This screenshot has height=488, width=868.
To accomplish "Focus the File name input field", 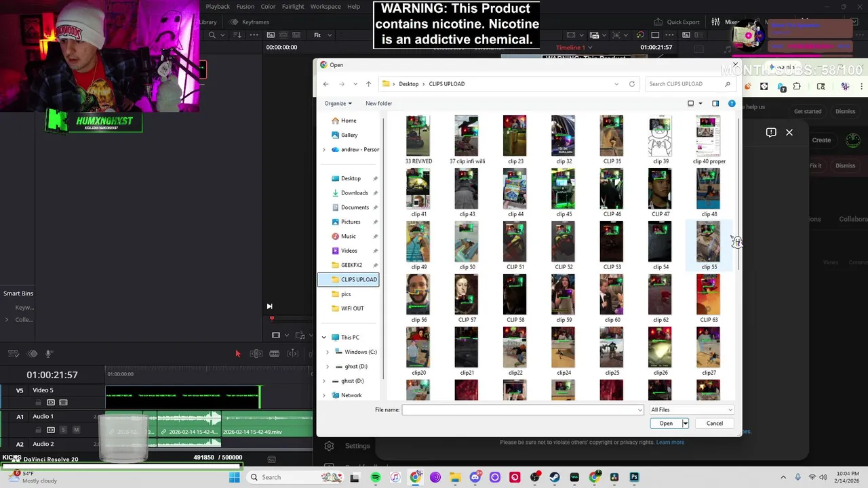I will [x=519, y=409].
